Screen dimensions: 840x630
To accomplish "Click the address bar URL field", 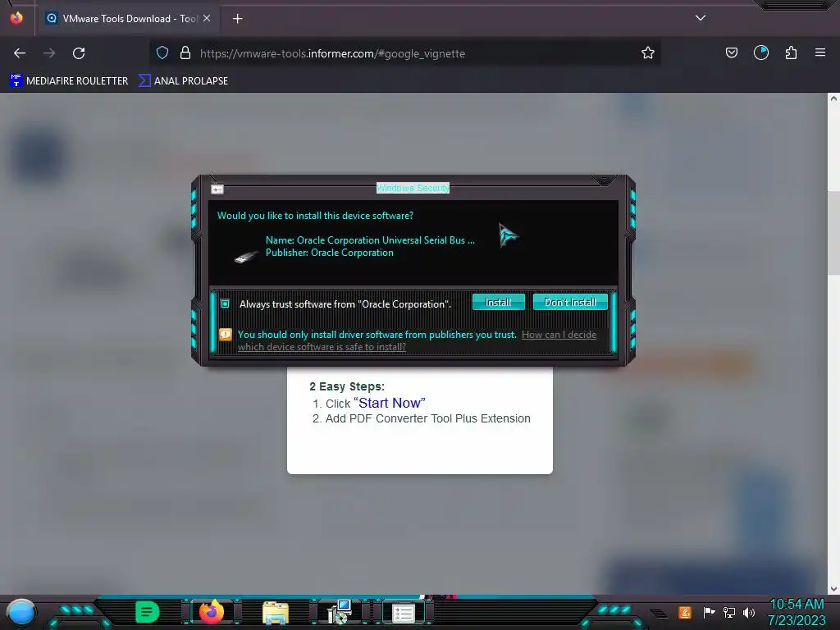I will tap(404, 53).
